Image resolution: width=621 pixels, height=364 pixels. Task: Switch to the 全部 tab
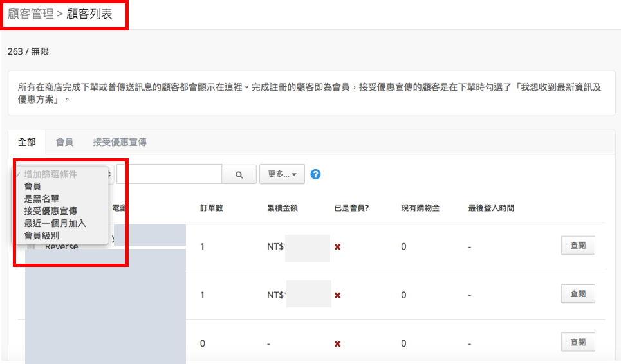point(27,142)
